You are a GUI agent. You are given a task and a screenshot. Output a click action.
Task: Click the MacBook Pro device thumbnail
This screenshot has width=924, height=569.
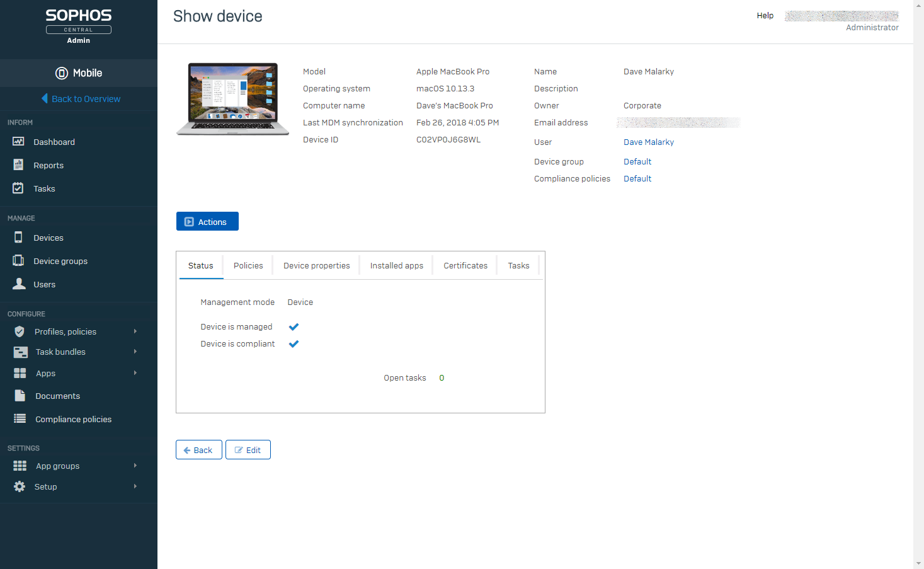tap(232, 99)
